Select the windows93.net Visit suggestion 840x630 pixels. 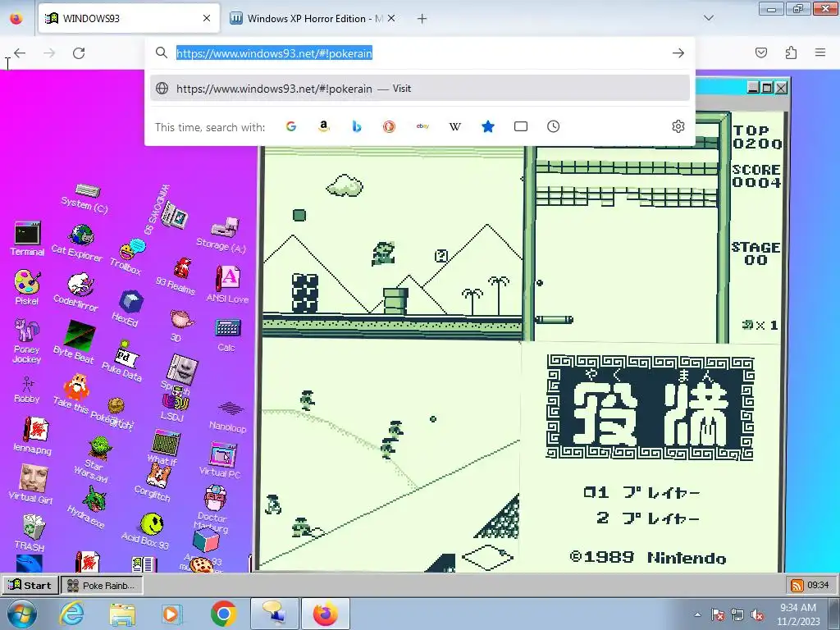pos(420,89)
